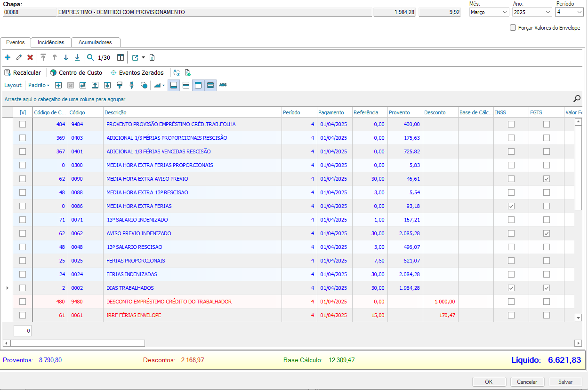588x390 pixels.
Task: Click the blue plus icon to add event
Action: point(7,57)
